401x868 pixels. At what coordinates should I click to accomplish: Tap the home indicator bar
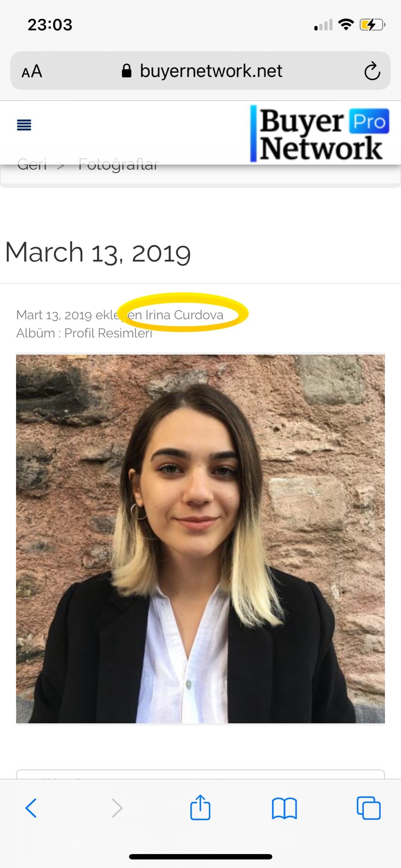click(200, 857)
